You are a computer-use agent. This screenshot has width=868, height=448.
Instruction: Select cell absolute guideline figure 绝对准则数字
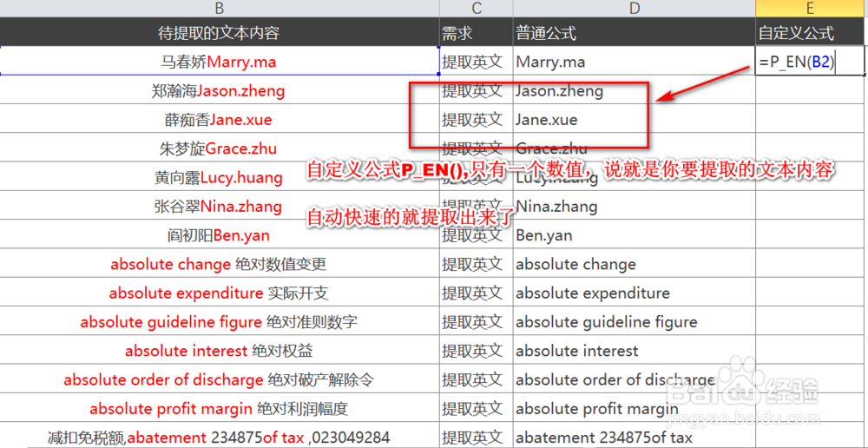tap(220, 321)
